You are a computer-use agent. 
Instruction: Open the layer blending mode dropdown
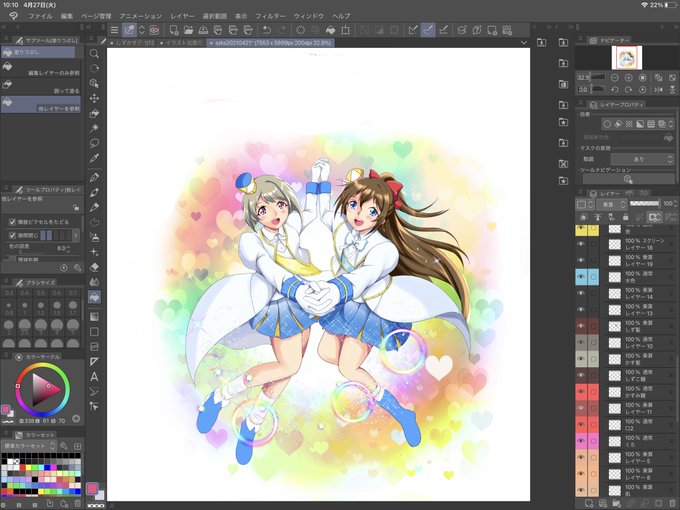611,204
